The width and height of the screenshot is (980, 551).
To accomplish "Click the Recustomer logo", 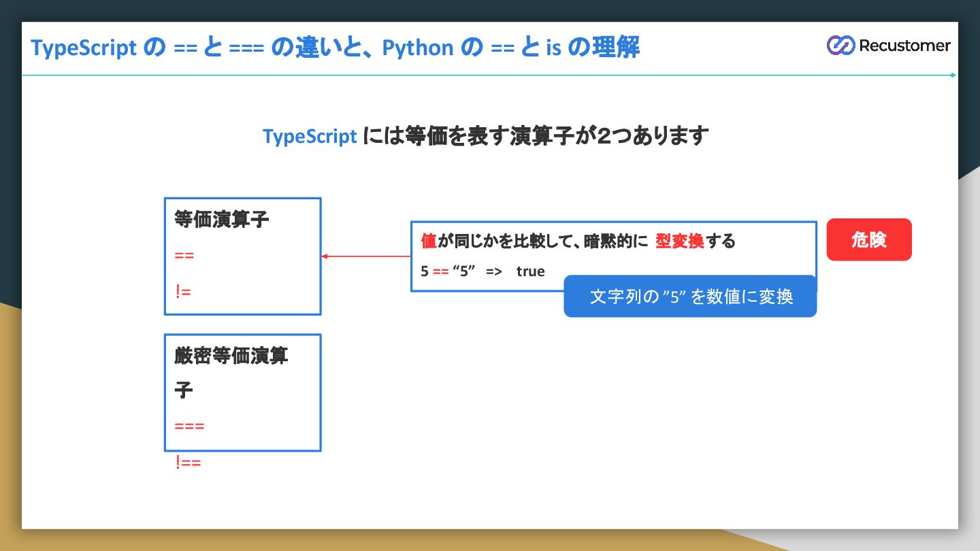I will (x=888, y=46).
